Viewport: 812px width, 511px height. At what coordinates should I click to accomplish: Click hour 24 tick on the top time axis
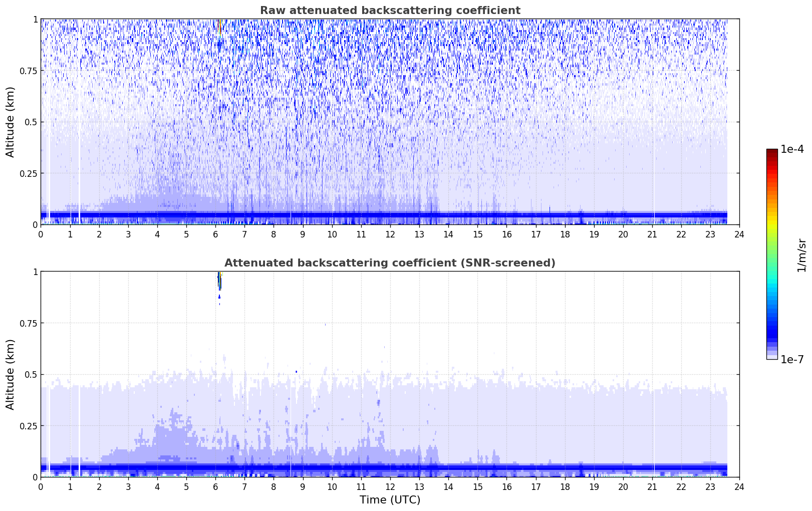pyautogui.click(x=739, y=234)
